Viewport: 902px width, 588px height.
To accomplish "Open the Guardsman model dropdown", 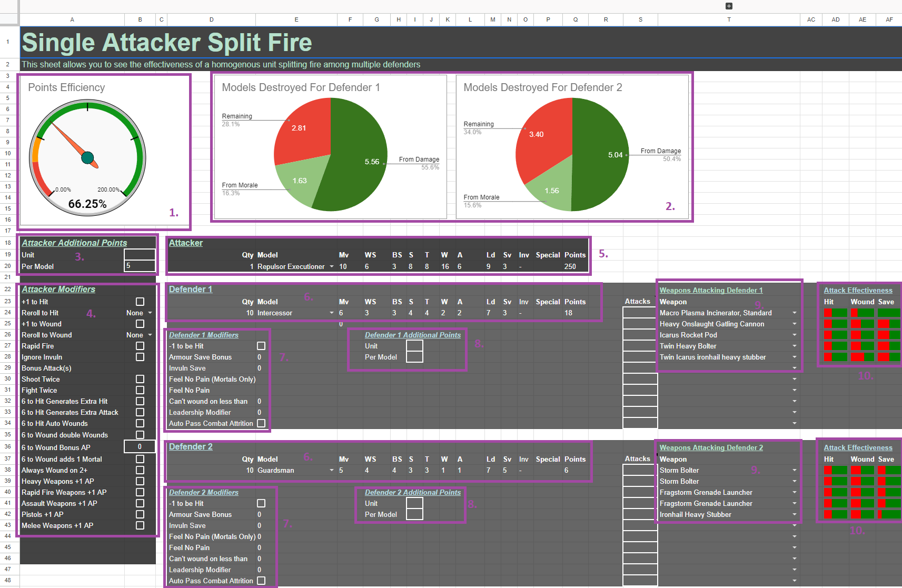I will 332,470.
